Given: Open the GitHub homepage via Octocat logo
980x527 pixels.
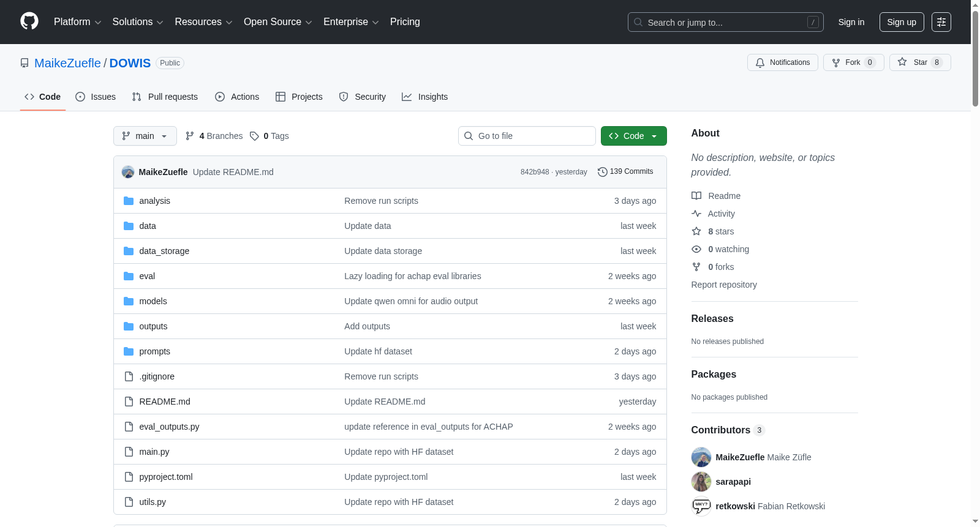Looking at the screenshot, I should [29, 21].
